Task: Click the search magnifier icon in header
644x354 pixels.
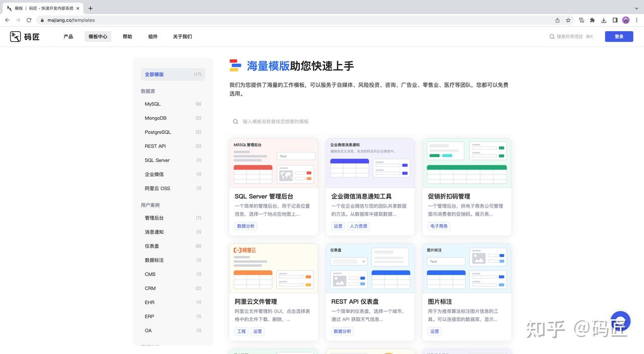Action: (552, 37)
